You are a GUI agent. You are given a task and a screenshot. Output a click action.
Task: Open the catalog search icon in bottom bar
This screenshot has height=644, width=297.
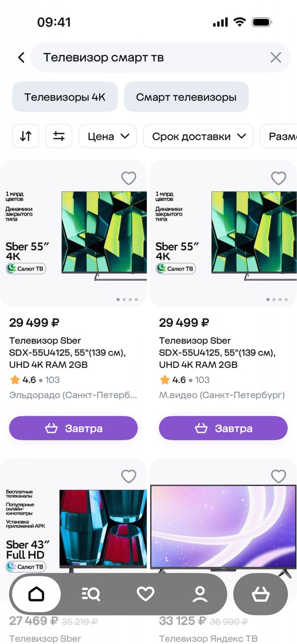[x=91, y=594]
